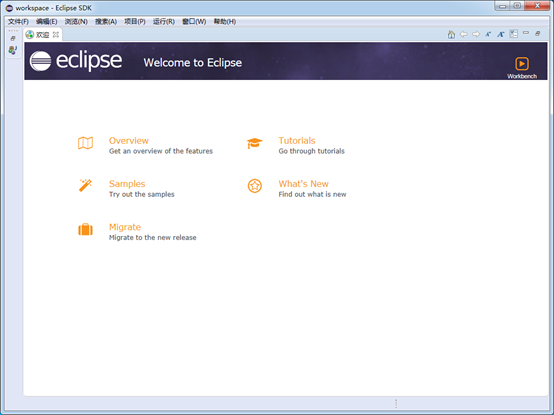Click the 'Welcome to Eclipse' heading
The height and width of the screenshot is (415, 554).
point(193,63)
